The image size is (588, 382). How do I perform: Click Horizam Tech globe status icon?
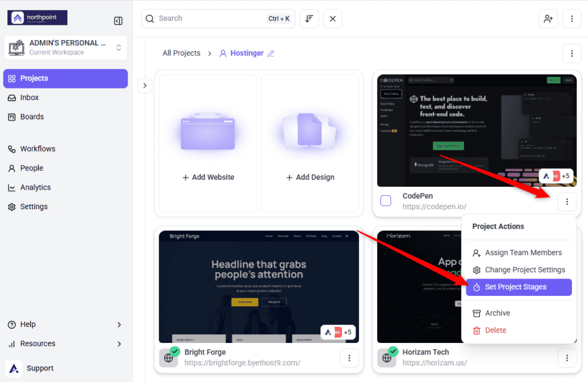[x=386, y=358]
